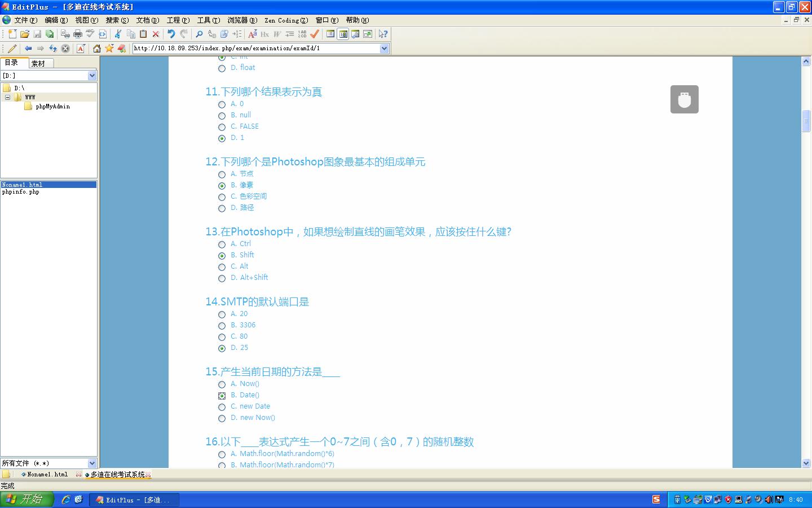Stop loading with the grey X icon

point(65,49)
